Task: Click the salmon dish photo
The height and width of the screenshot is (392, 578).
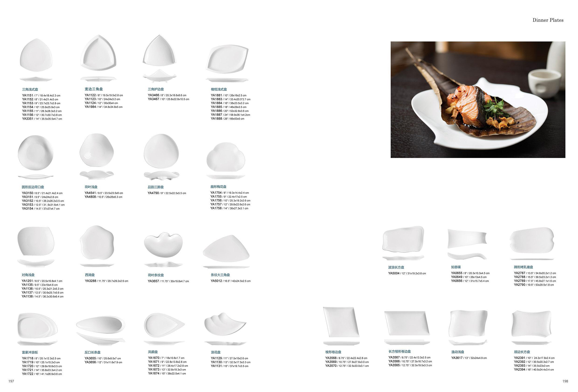Action: click(478, 99)
